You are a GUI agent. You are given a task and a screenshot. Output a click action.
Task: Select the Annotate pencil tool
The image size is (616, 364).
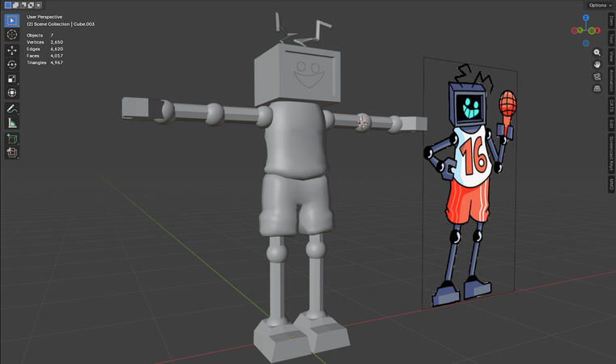(12, 108)
